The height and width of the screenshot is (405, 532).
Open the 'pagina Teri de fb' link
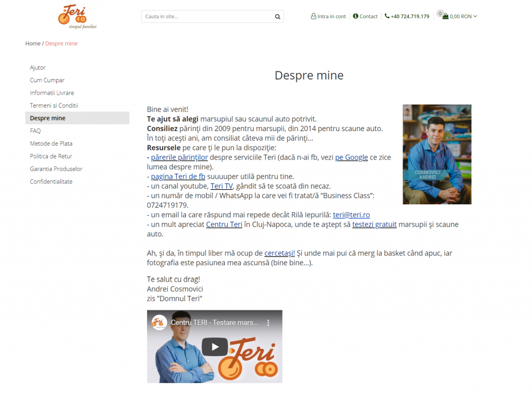click(x=178, y=177)
